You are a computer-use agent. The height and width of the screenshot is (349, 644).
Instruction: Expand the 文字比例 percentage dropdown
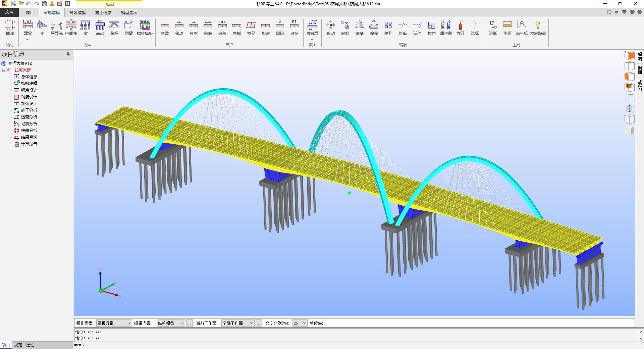coord(300,323)
